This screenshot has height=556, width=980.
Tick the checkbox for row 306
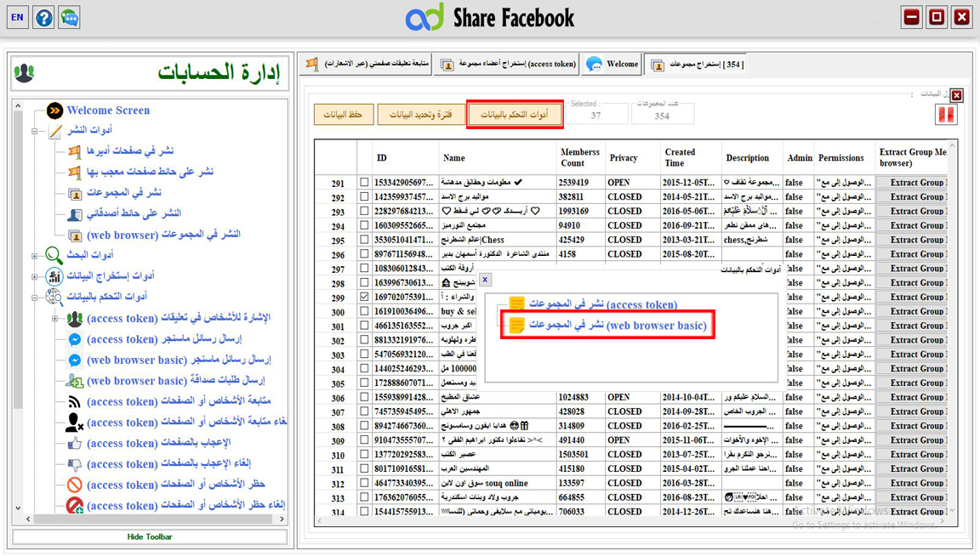364,397
